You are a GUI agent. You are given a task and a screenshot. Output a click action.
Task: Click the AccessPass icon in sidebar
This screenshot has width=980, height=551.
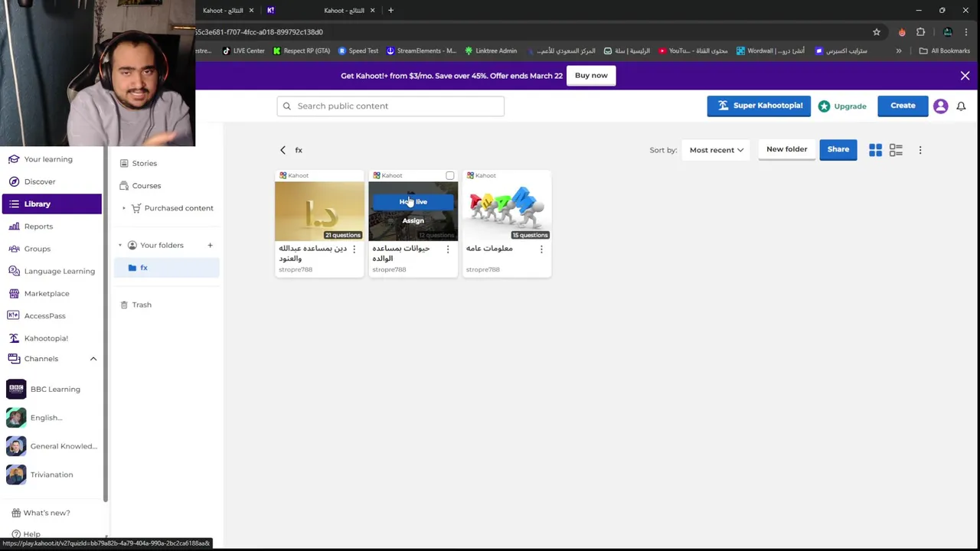pos(14,315)
